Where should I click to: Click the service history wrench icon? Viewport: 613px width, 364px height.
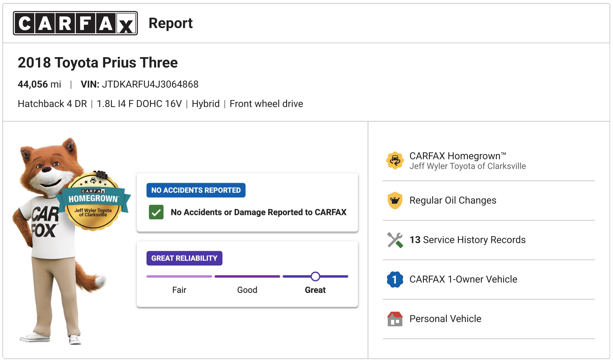[x=395, y=240]
